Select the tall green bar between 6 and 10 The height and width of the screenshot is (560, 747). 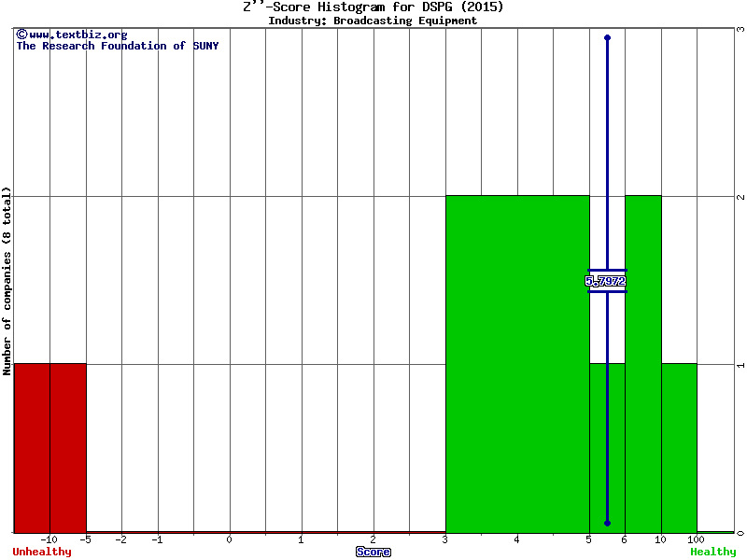click(643, 364)
